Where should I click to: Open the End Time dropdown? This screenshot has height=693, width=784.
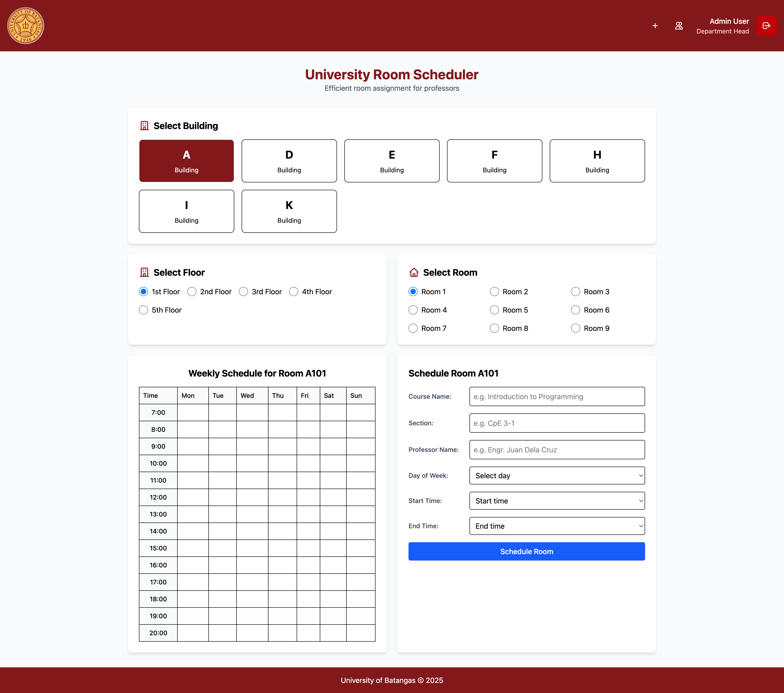[557, 526]
